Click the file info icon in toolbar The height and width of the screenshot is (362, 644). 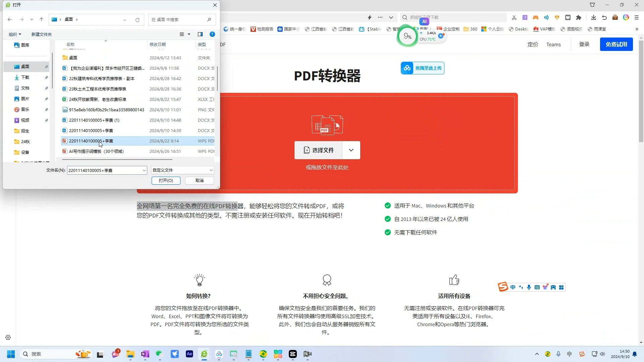pos(212,34)
